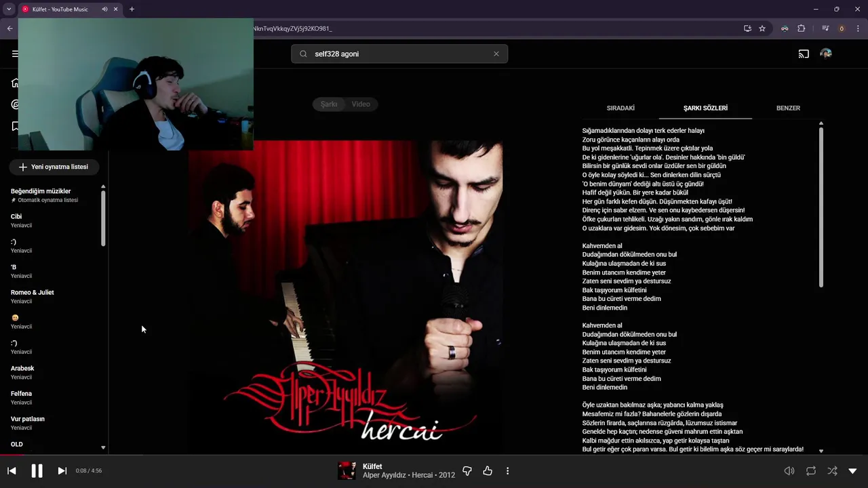Collapse the player page with the down arrow
Image resolution: width=868 pixels, height=488 pixels.
coord(852,471)
